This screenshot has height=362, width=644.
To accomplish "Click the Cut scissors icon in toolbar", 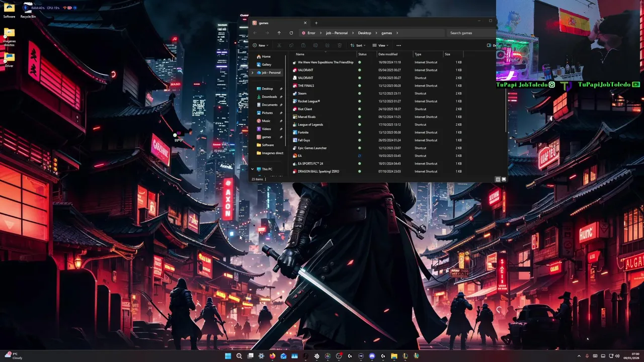I will tap(279, 45).
